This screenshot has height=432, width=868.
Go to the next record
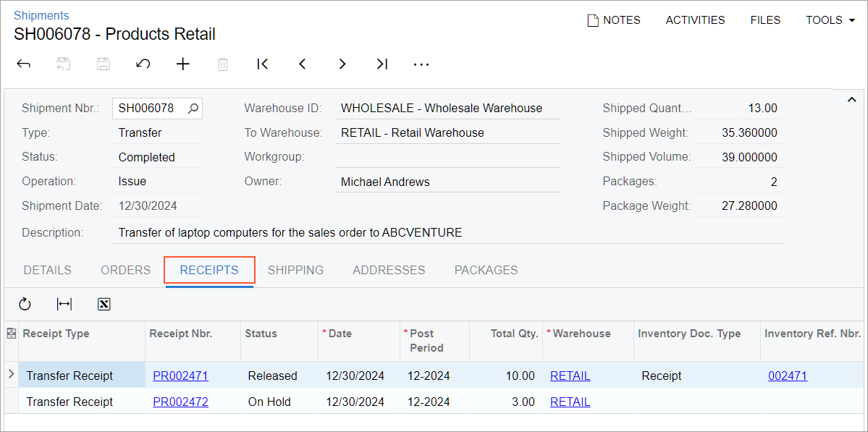(x=342, y=64)
